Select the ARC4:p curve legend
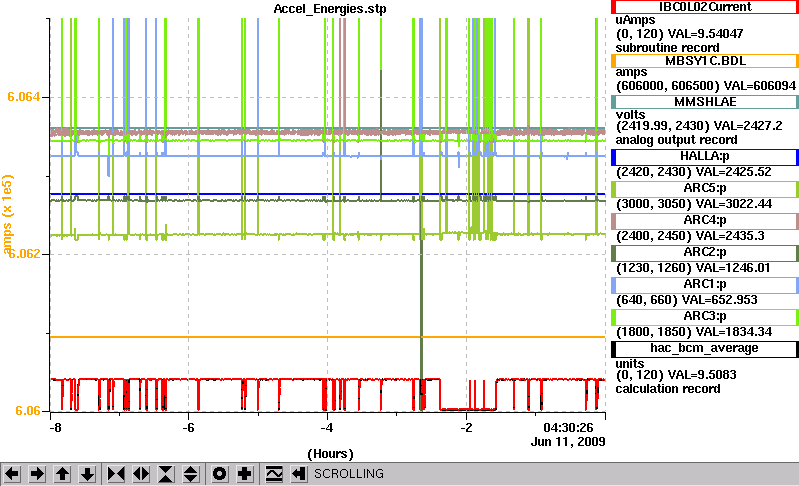The image size is (799, 486). tap(705, 221)
